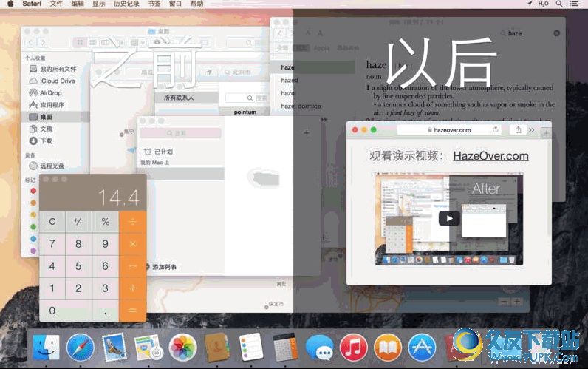
Task: Select hazed in Dictionary results
Action: 289,81
